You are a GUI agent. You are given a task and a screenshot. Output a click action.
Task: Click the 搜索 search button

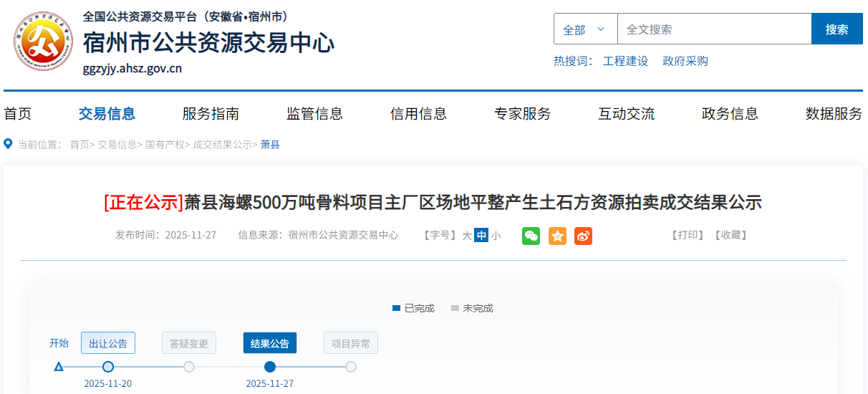(836, 29)
